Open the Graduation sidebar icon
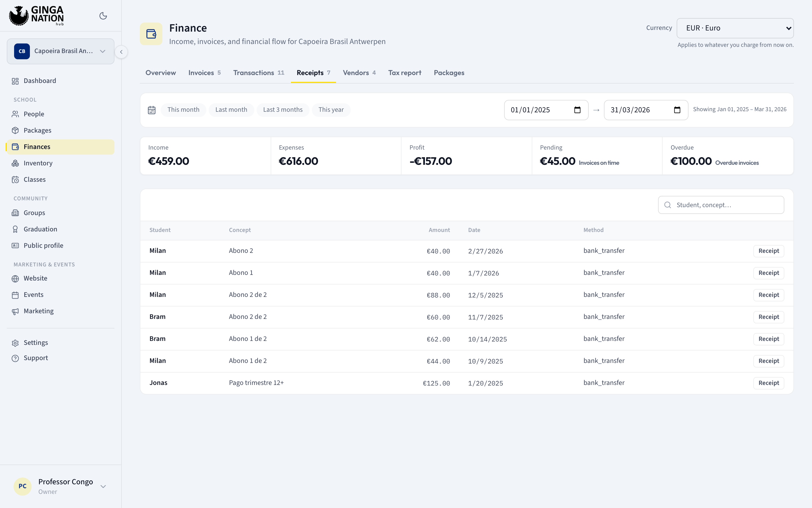Viewport: 812px width, 508px height. (15, 229)
